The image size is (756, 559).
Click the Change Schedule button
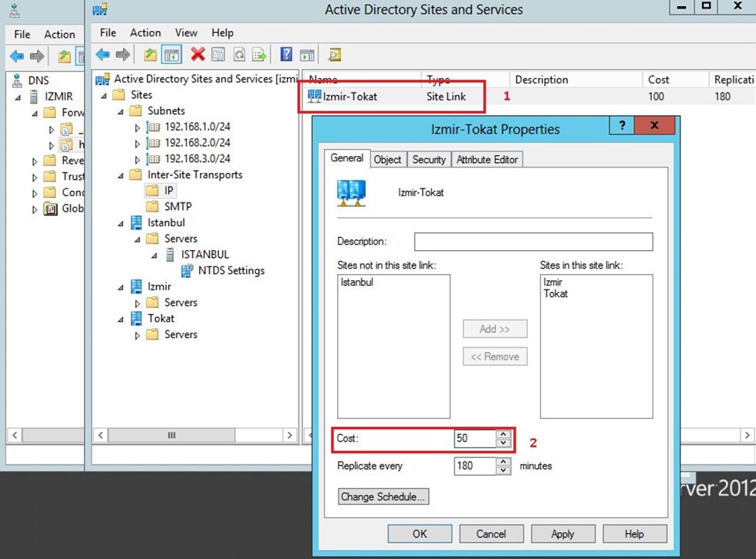pos(383,496)
